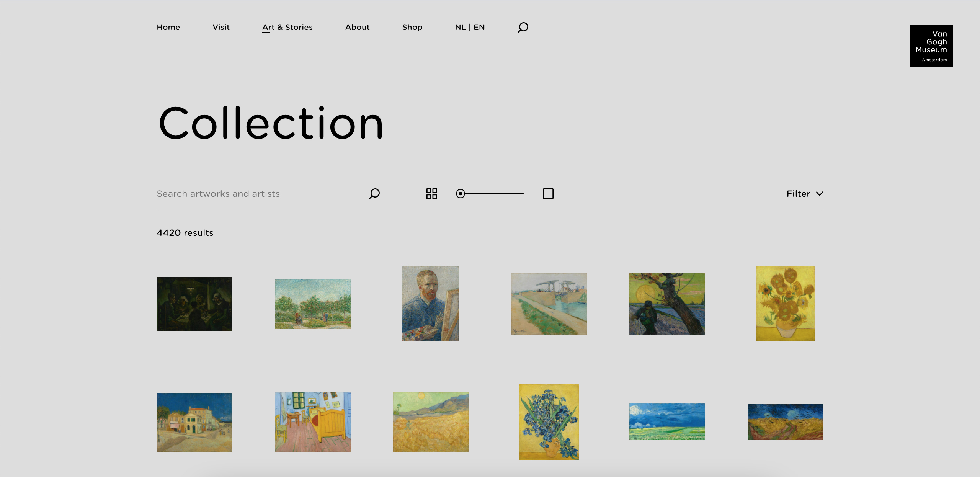
Task: Click the thumbnail size slider handle
Action: click(461, 194)
